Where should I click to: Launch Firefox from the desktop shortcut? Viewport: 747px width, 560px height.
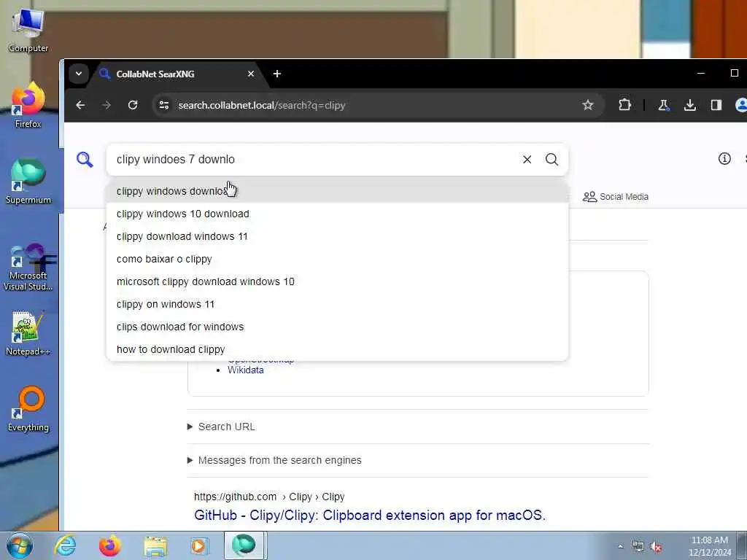[28, 106]
